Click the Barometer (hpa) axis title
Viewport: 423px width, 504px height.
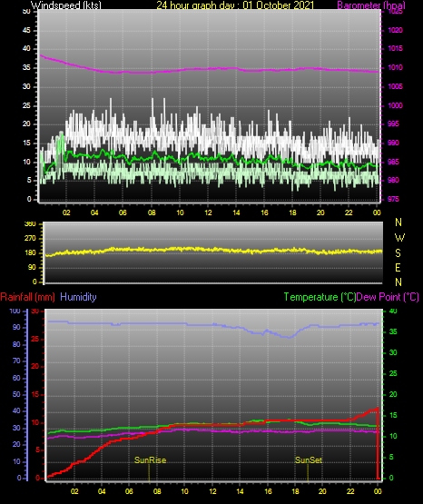371,5
